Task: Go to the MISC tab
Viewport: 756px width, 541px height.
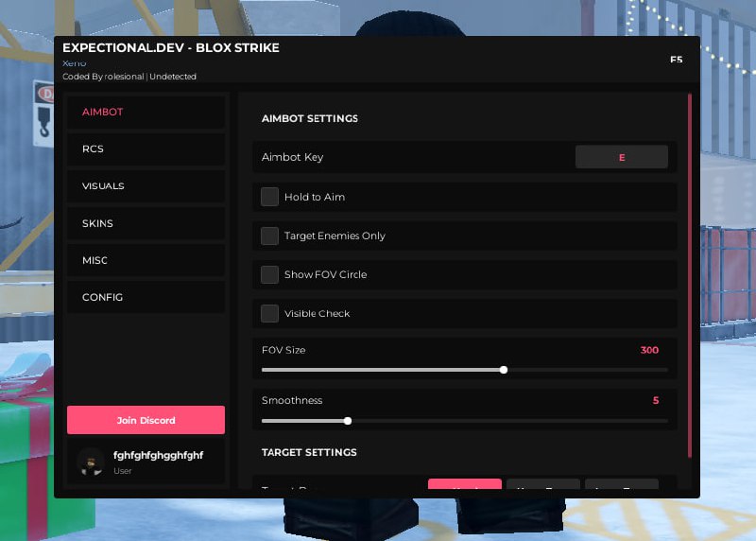Action: [x=146, y=261]
